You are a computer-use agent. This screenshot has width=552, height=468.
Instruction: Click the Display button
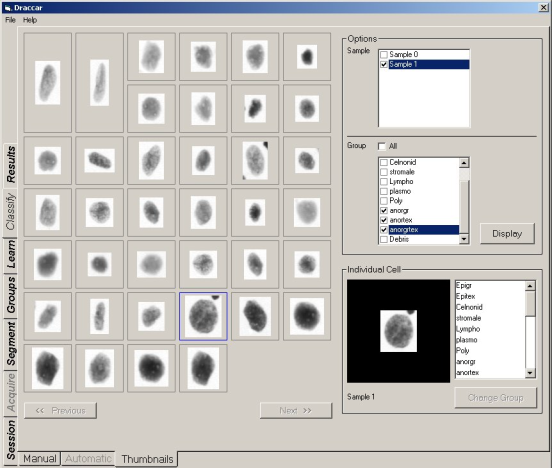(x=507, y=233)
